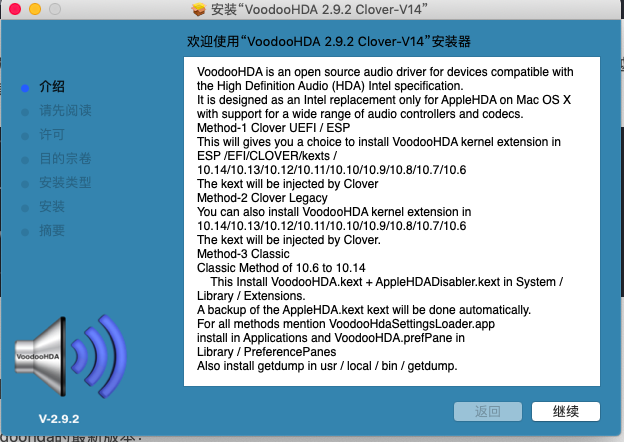Click the V-2.9.2 version label
Image resolution: width=624 pixels, height=442 pixels.
tap(59, 419)
